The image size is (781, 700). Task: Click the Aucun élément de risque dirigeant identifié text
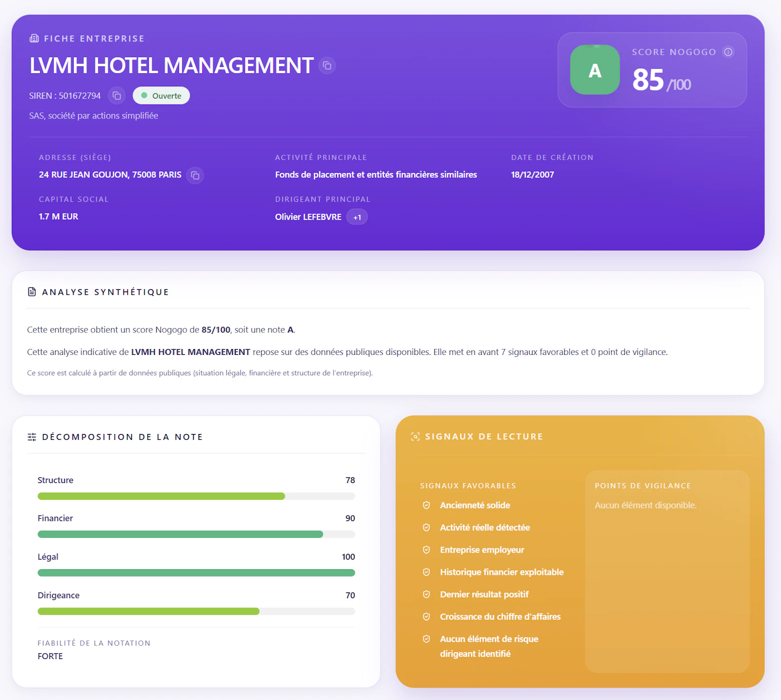pyautogui.click(x=489, y=646)
